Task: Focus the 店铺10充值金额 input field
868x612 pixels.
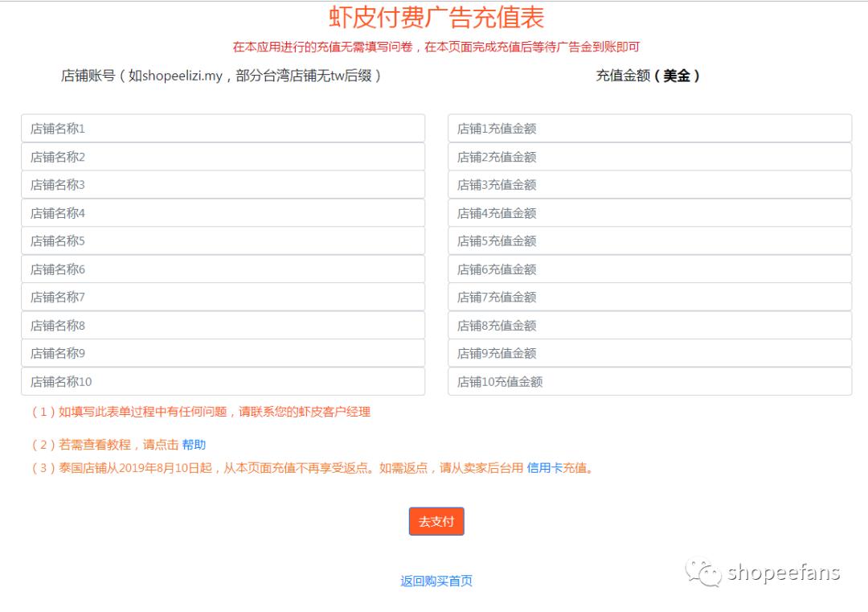Action: pos(650,382)
